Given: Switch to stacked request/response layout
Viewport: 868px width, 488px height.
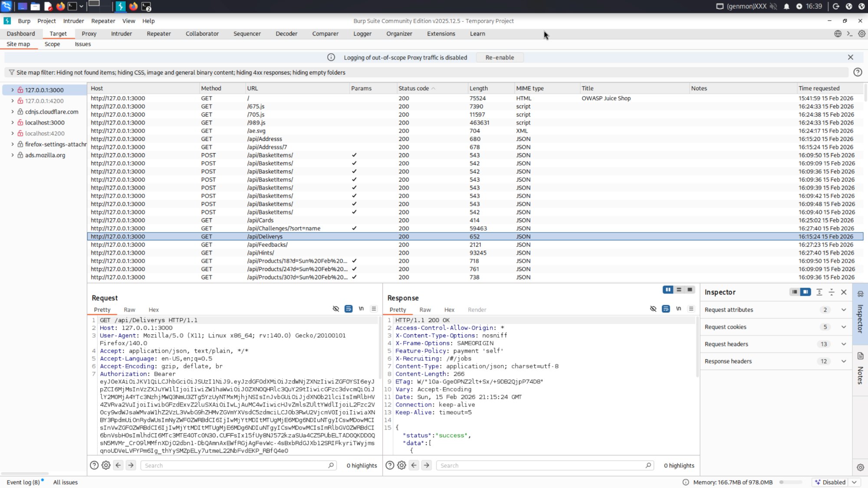Looking at the screenshot, I should tap(679, 290).
